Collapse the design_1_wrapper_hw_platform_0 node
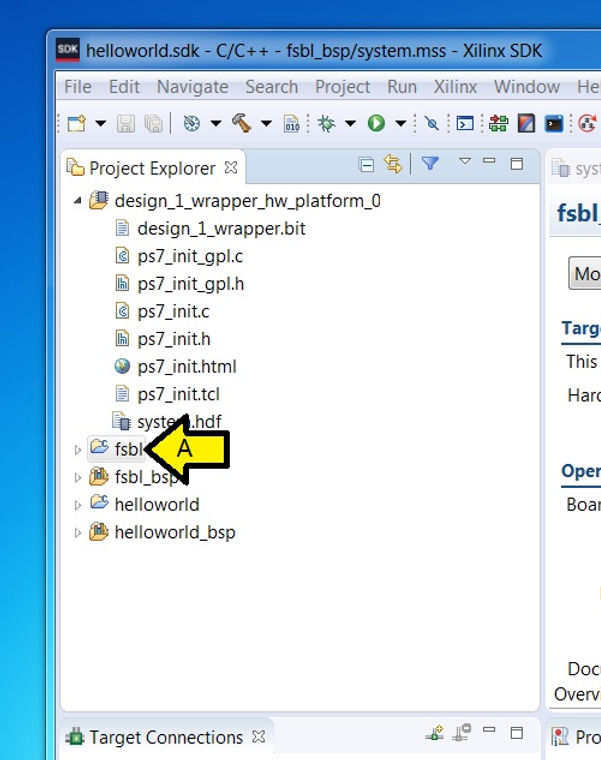This screenshot has width=601, height=760. (x=78, y=201)
